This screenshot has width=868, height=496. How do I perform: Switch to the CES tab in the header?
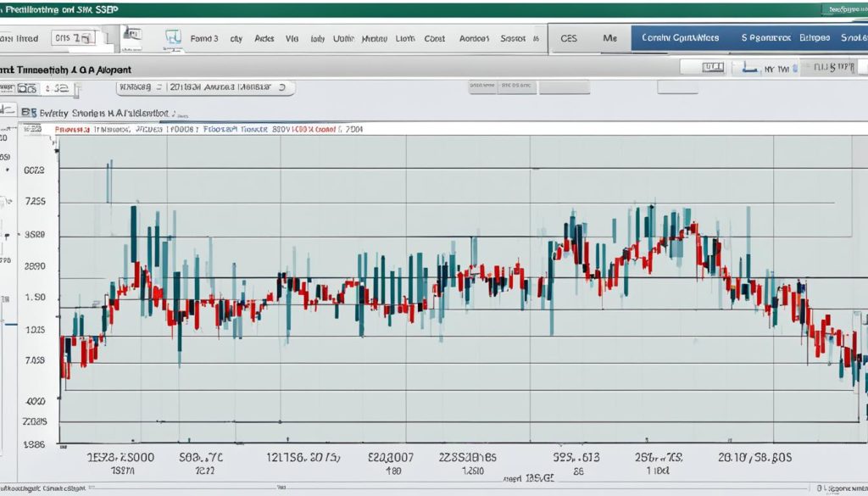(566, 37)
